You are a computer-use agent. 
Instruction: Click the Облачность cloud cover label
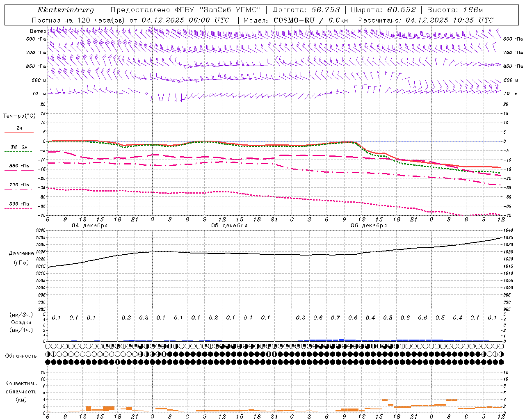pos(21,356)
